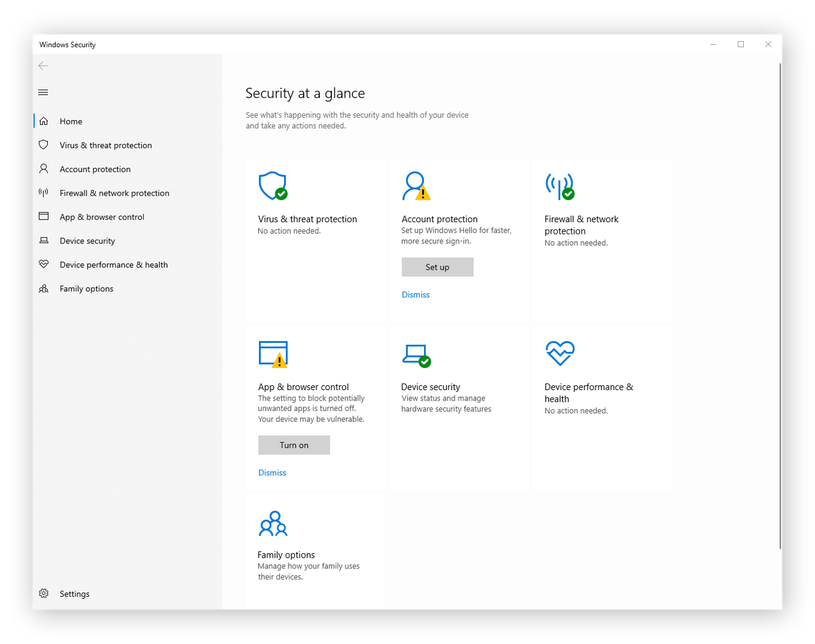Click the network icon on the Firewall & network protection tile

click(x=559, y=186)
